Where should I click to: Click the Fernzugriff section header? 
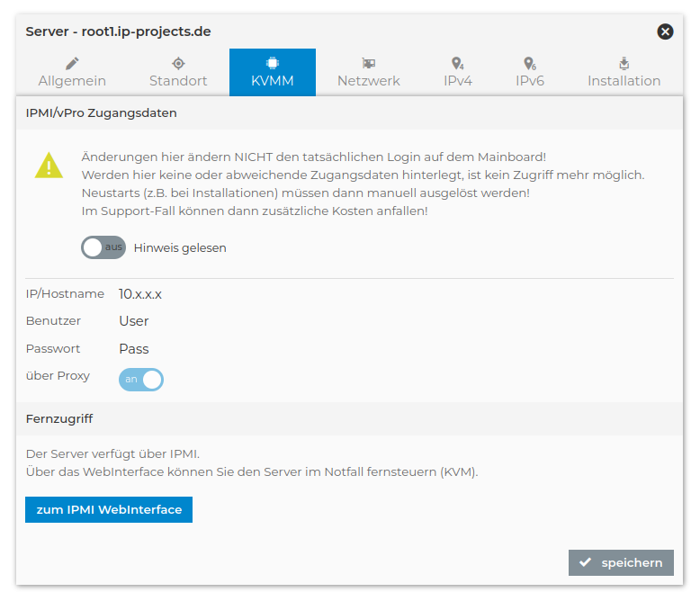[x=58, y=419]
